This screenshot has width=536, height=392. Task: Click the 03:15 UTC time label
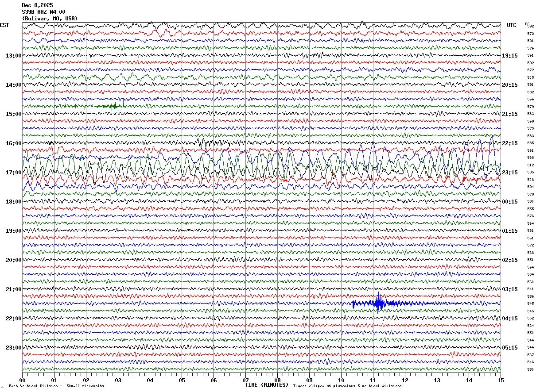point(510,289)
